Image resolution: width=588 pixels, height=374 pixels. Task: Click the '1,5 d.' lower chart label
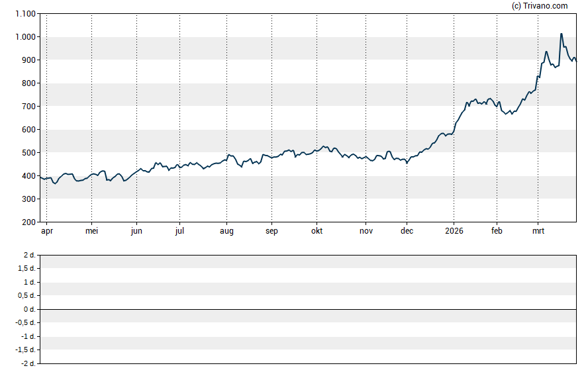coord(26,269)
